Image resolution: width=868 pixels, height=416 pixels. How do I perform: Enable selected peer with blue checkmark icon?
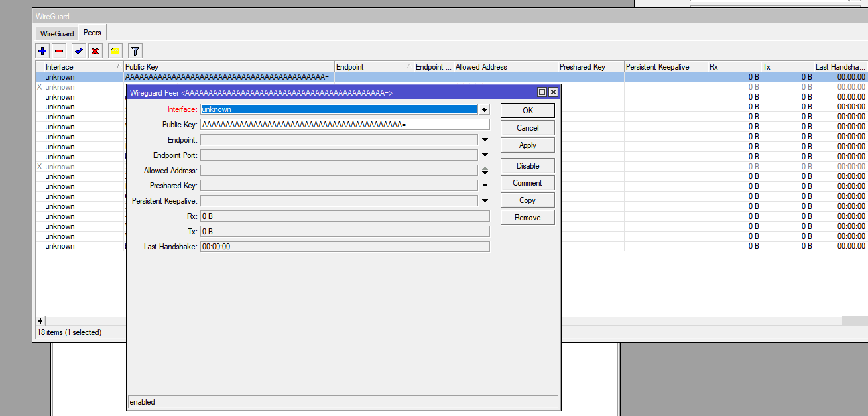79,51
